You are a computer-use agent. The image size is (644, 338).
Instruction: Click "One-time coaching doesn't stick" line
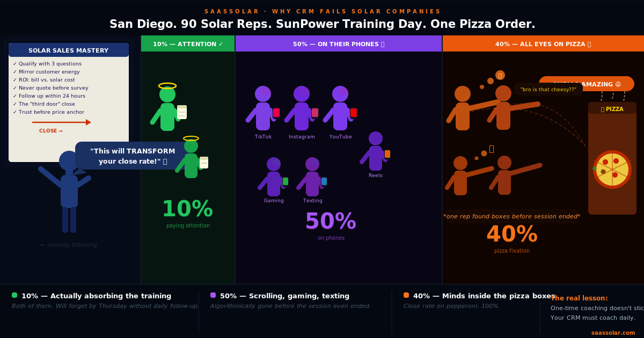tap(597, 308)
